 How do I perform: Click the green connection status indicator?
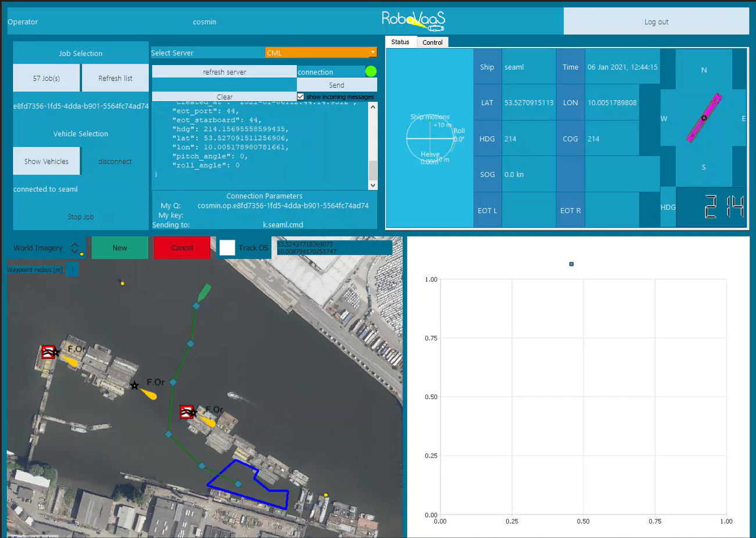[371, 71]
